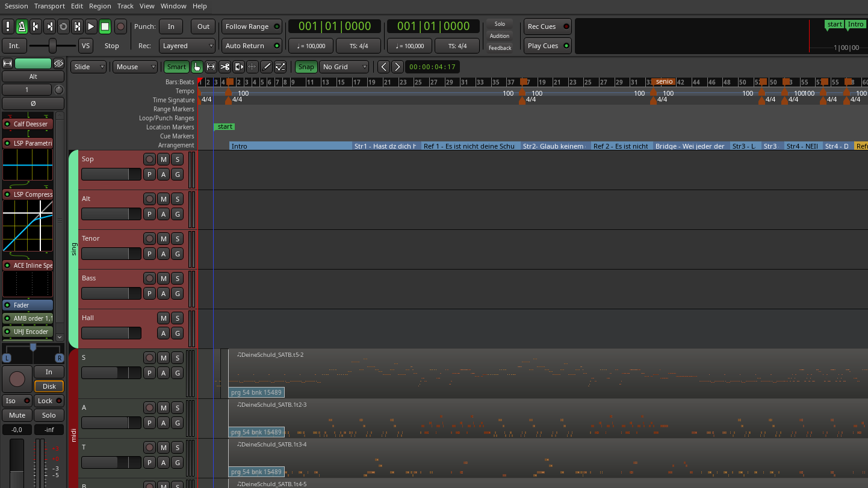The image size is (868, 488).
Task: Open the Session menu
Action: pos(16,6)
